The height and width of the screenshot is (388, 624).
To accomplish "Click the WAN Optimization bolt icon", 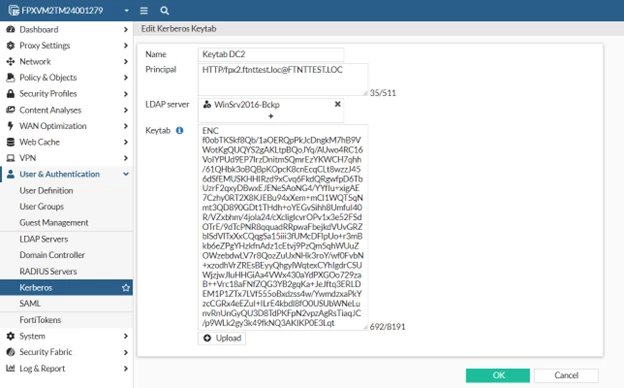I will (x=11, y=126).
